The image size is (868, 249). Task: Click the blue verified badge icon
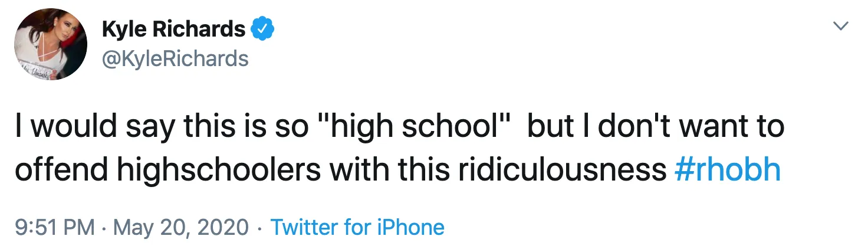[262, 29]
